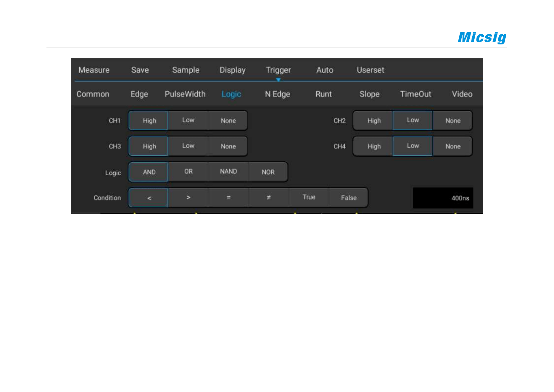Select the Logic trigger type
Image resolution: width=554 pixels, height=392 pixels.
click(x=231, y=94)
